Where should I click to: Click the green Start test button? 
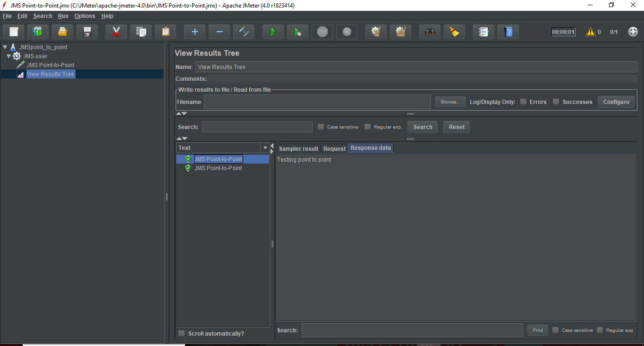click(273, 32)
